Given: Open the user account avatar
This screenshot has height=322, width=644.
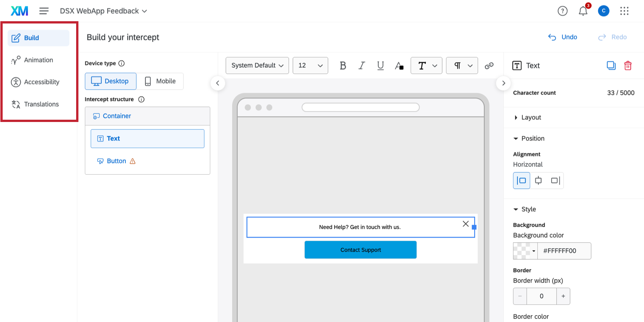Looking at the screenshot, I should [603, 11].
